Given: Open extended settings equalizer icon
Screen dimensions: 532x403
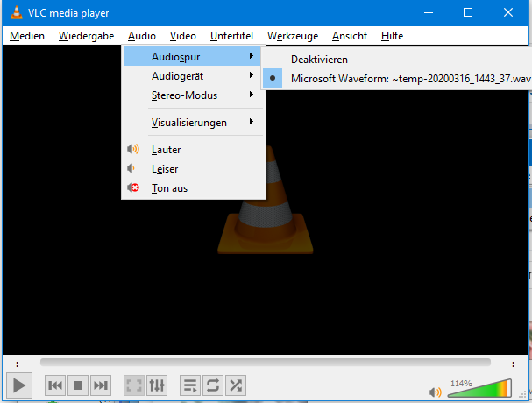Looking at the screenshot, I should click(x=157, y=385).
